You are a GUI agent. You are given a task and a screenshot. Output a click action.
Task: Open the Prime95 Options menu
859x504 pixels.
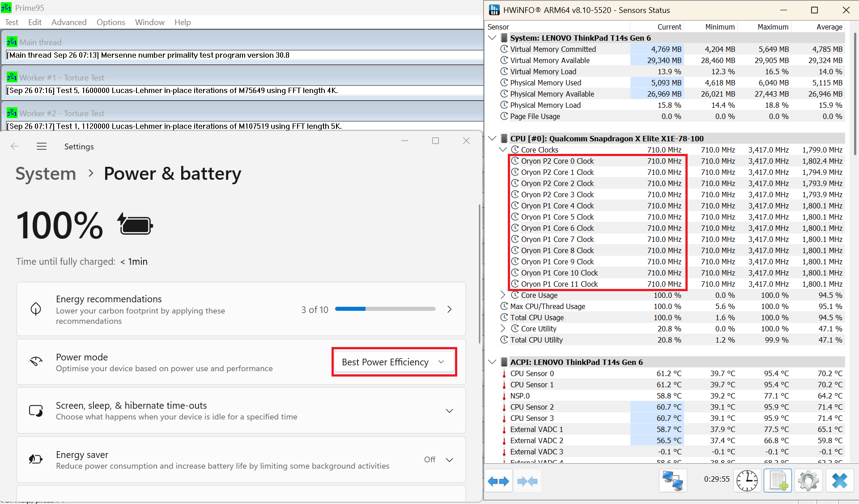[x=111, y=22]
